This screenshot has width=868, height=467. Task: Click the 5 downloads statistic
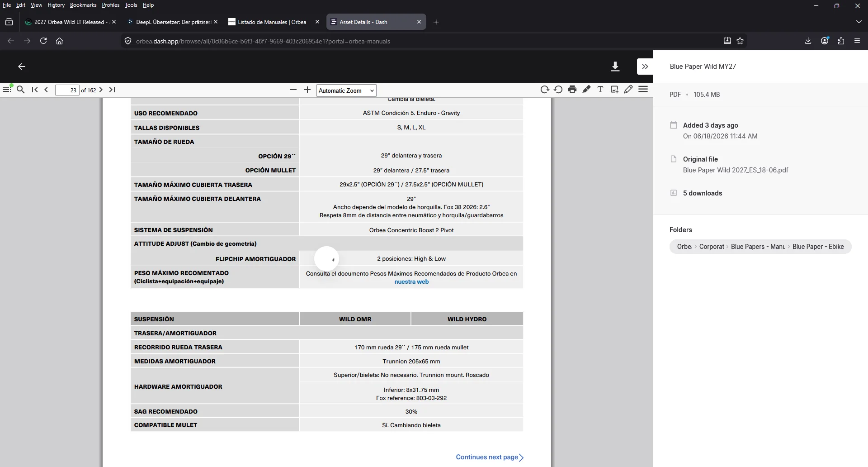(703, 193)
